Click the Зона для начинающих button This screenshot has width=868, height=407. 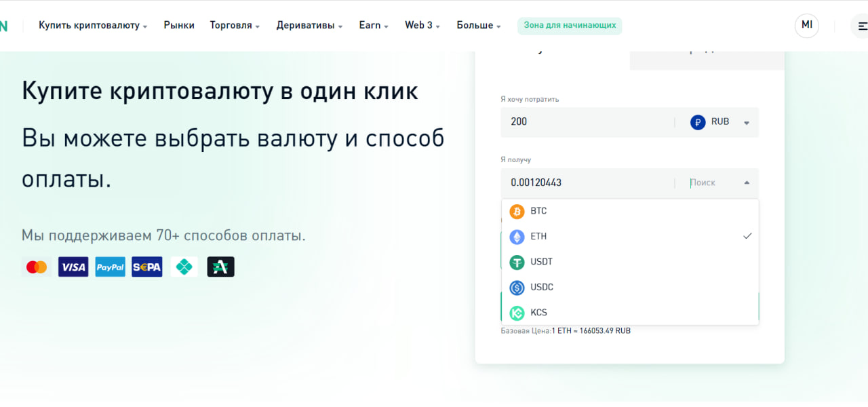click(569, 25)
